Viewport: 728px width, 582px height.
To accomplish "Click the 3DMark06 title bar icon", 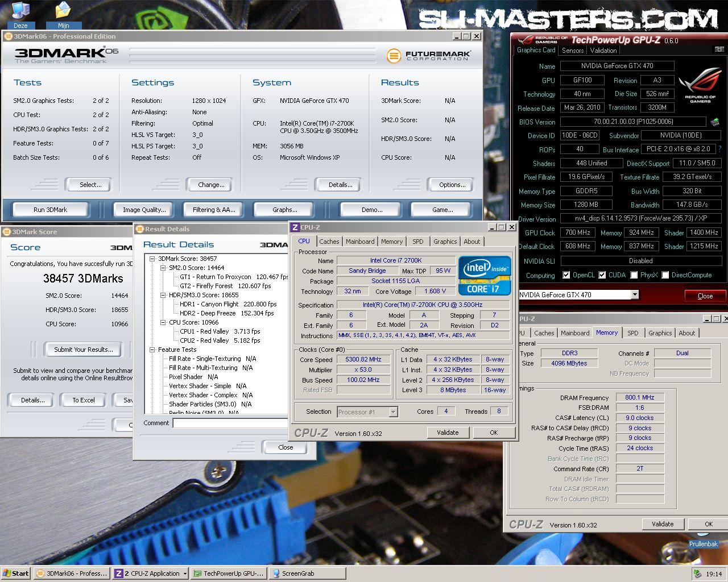I will [x=8, y=36].
